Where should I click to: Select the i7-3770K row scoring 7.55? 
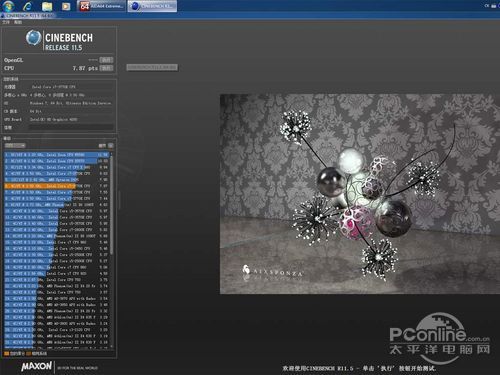[x=56, y=192]
